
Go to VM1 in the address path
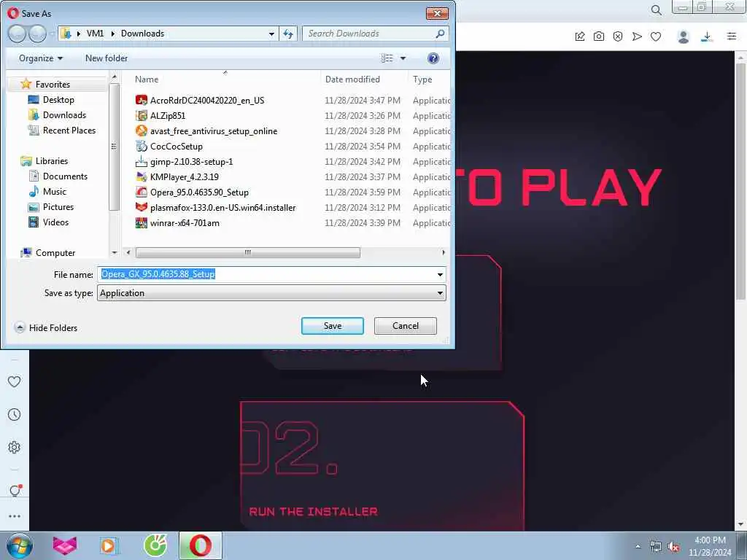(x=95, y=34)
